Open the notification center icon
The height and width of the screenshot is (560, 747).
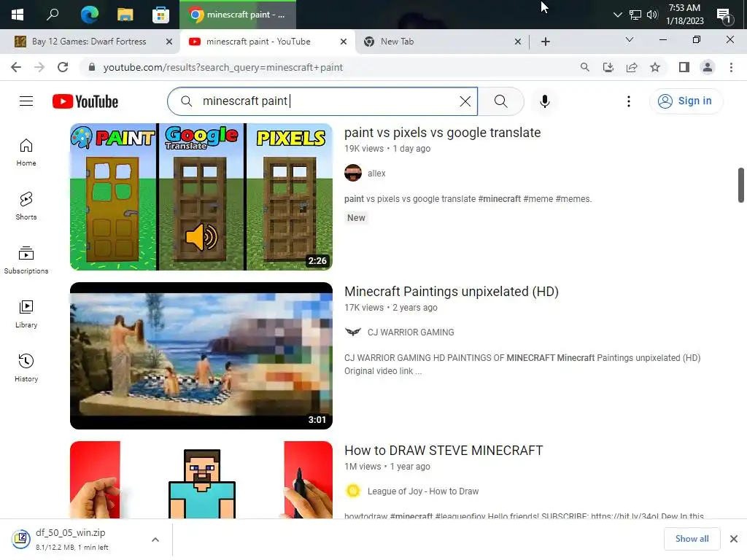(x=724, y=15)
